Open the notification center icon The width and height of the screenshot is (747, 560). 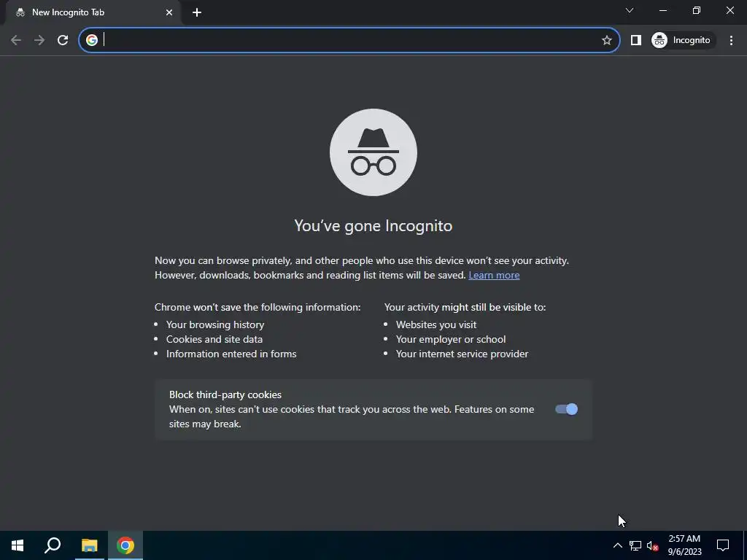point(723,545)
